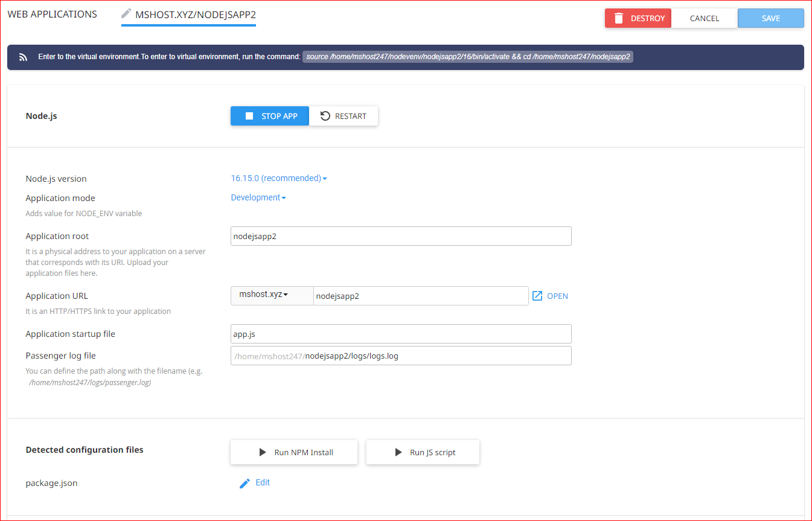Image resolution: width=812 pixels, height=521 pixels.
Task: Click the external link icon beside OPEN
Action: [x=537, y=296]
